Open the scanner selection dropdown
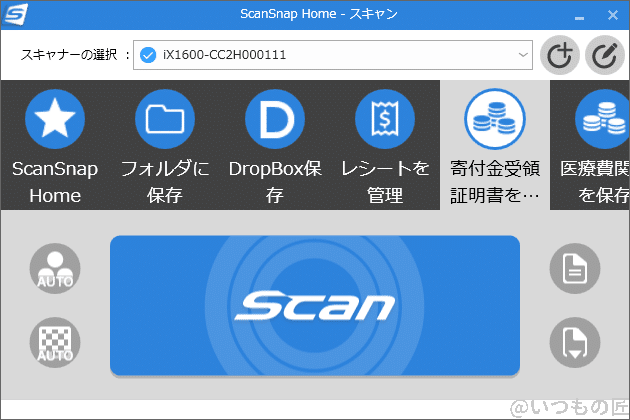The height and width of the screenshot is (420, 630). [x=523, y=54]
